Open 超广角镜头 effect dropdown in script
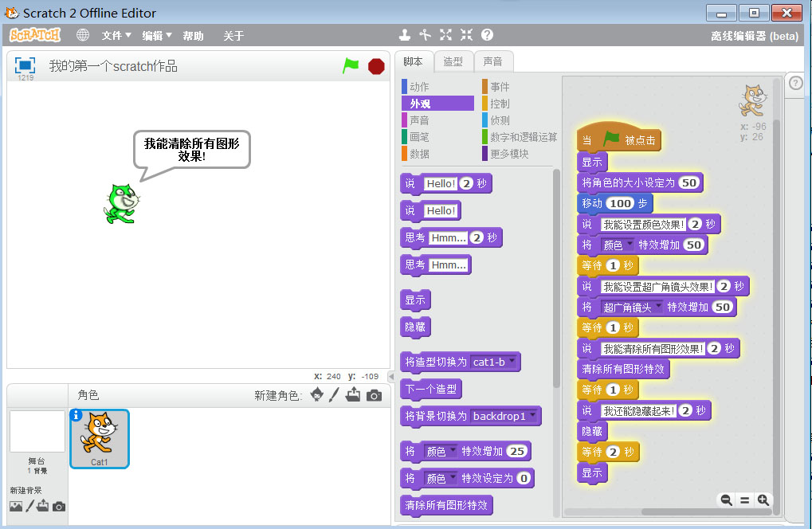Viewport: 812px width, 529px height. click(632, 307)
